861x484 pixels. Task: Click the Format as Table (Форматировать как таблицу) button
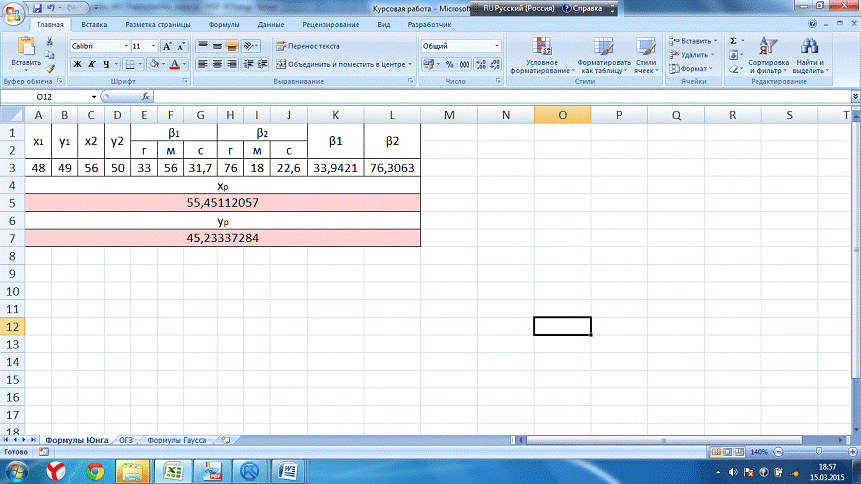603,55
